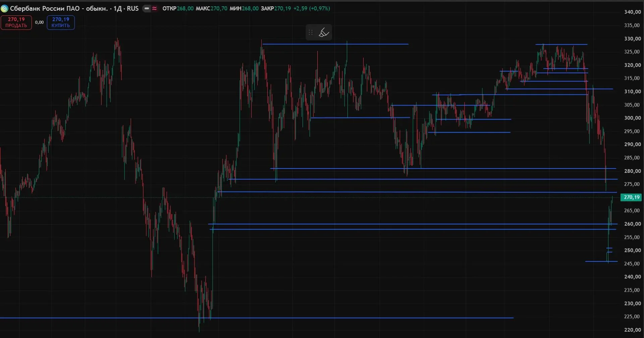Click the ОТКР 268,00 open value

pyautogui.click(x=178, y=8)
